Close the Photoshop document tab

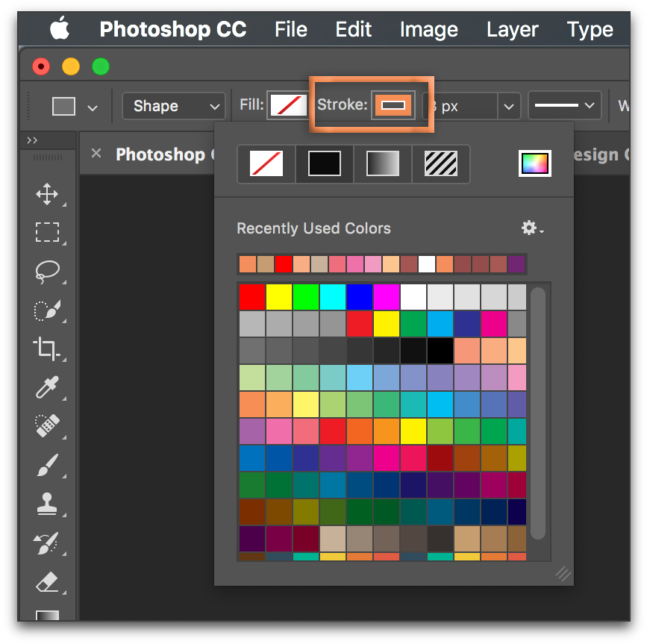(96, 154)
